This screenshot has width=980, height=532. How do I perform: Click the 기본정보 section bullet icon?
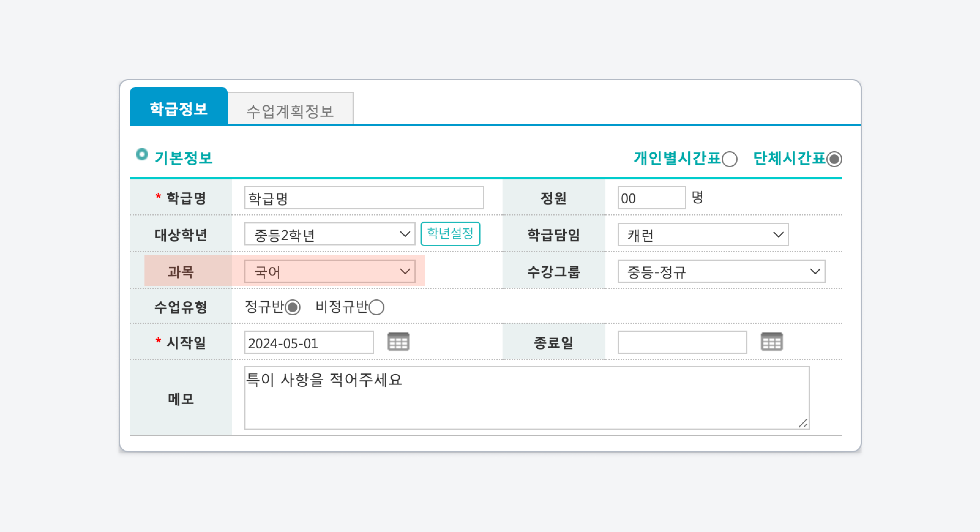pyautogui.click(x=141, y=155)
